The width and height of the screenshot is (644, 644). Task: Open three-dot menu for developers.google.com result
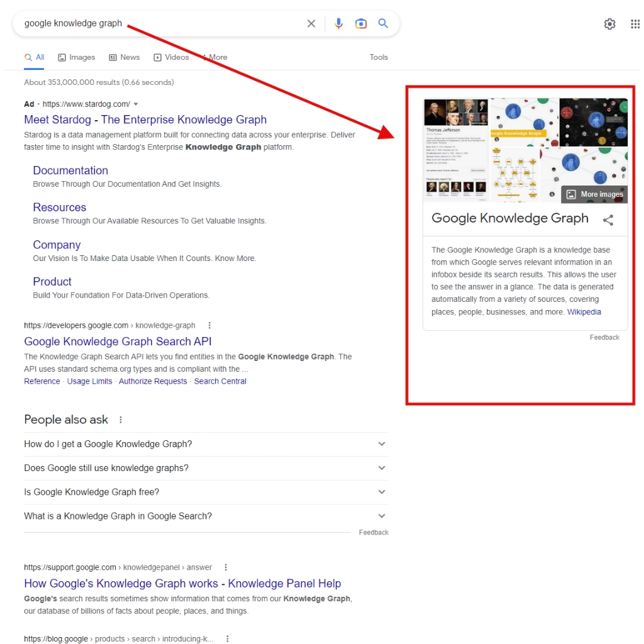[209, 325]
